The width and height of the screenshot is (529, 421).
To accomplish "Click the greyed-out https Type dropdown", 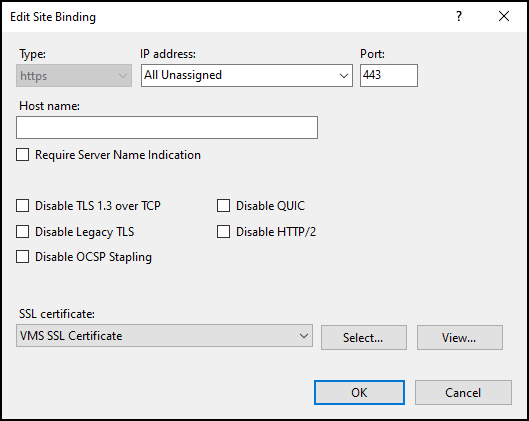I will pos(74,76).
